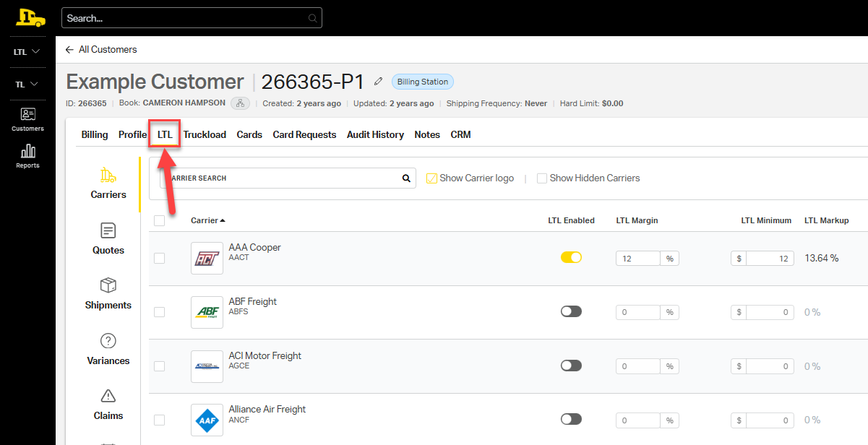Edit AAA Cooper LTL Minimum field
This screenshot has height=445, width=868.
point(770,259)
